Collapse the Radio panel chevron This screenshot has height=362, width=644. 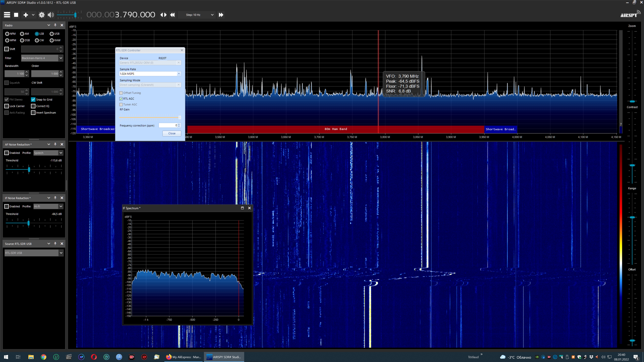point(49,25)
